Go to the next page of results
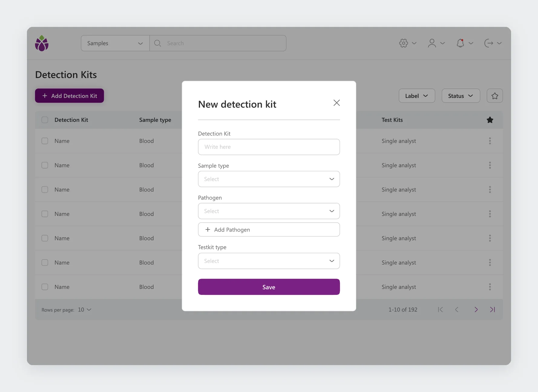 click(x=476, y=310)
